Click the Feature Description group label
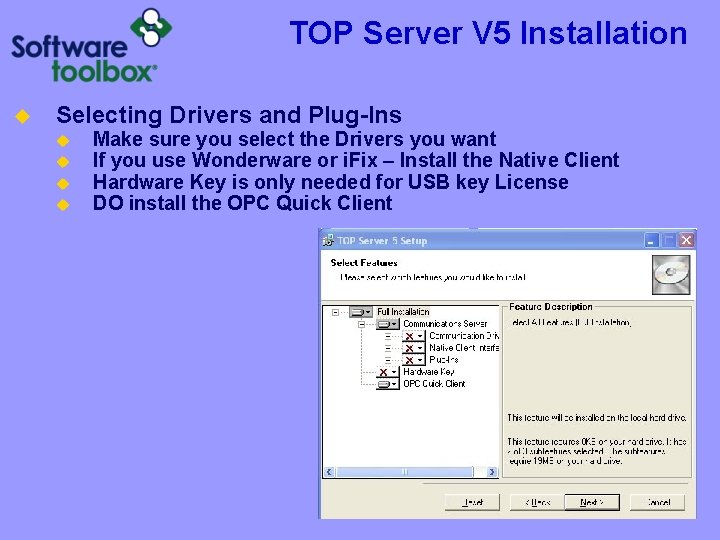This screenshot has height=540, width=720. tap(551, 307)
